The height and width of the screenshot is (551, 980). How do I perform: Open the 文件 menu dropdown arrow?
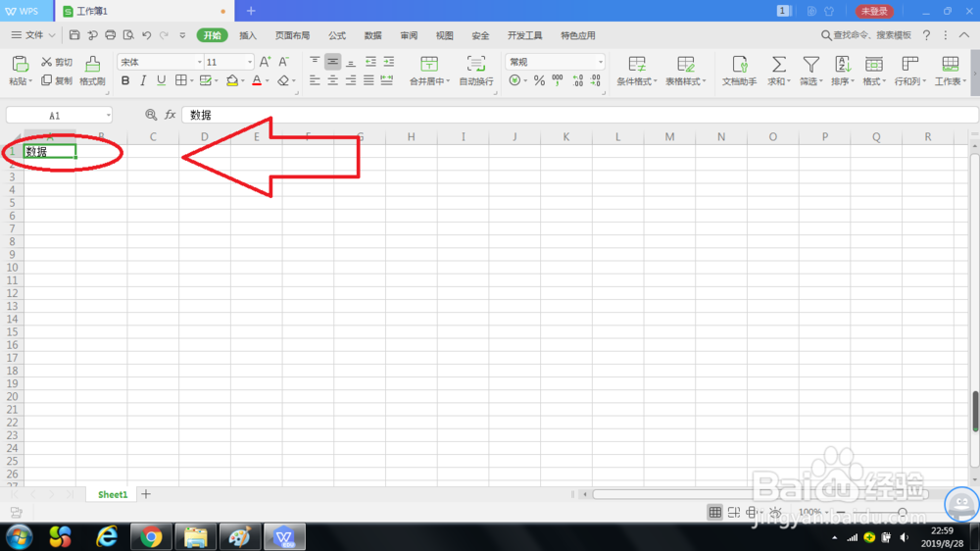click(x=52, y=35)
